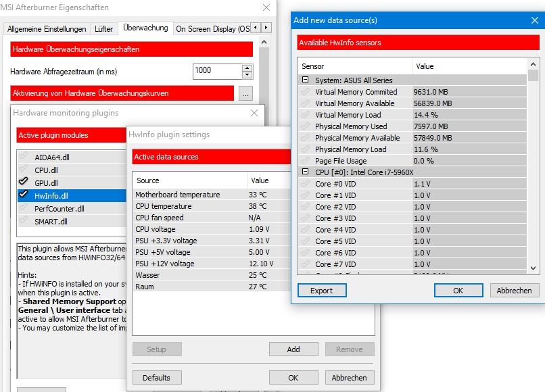The width and height of the screenshot is (545, 392).
Task: Select the PSU +5V voltage row
Action: pyautogui.click(x=212, y=252)
